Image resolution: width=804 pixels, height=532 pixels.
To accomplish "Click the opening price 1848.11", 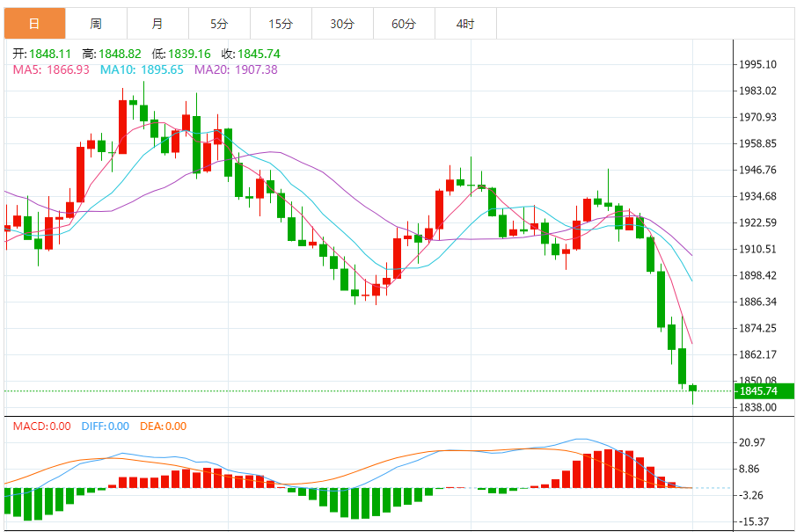I will [x=50, y=54].
